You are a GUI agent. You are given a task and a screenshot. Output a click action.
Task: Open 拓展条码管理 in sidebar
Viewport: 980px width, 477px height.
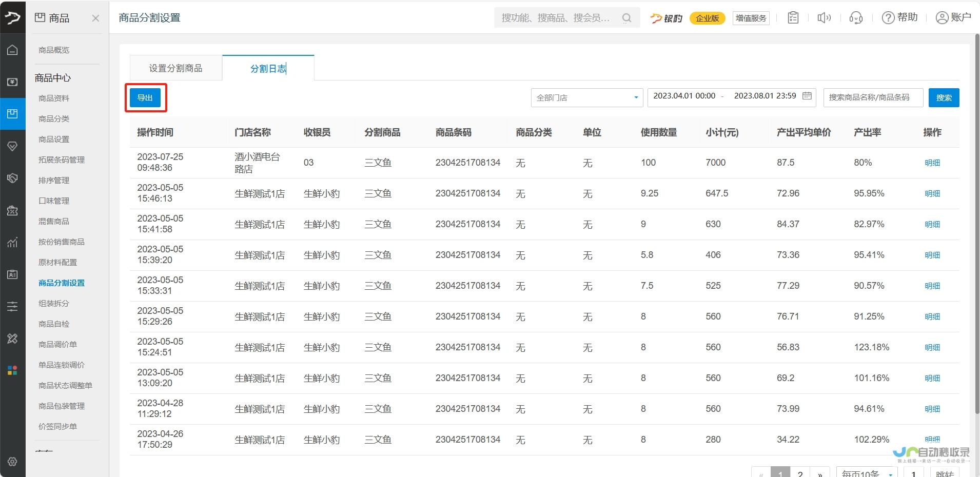62,160
